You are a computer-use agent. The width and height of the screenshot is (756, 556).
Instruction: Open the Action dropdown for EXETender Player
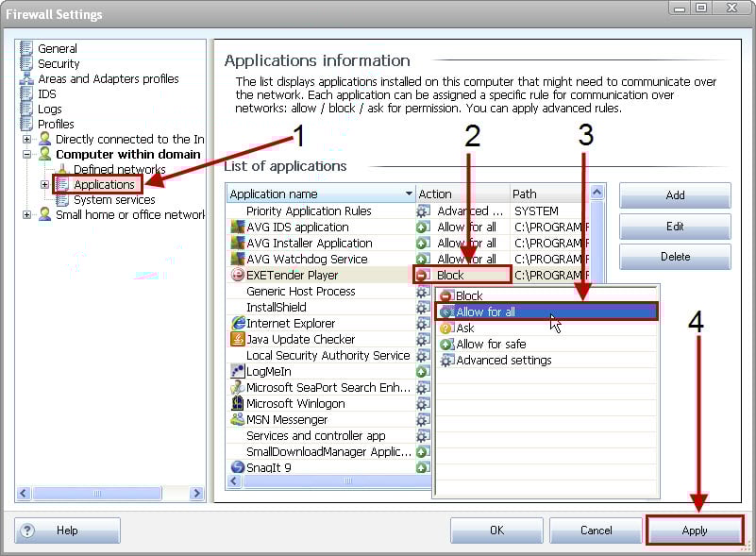[x=462, y=275]
